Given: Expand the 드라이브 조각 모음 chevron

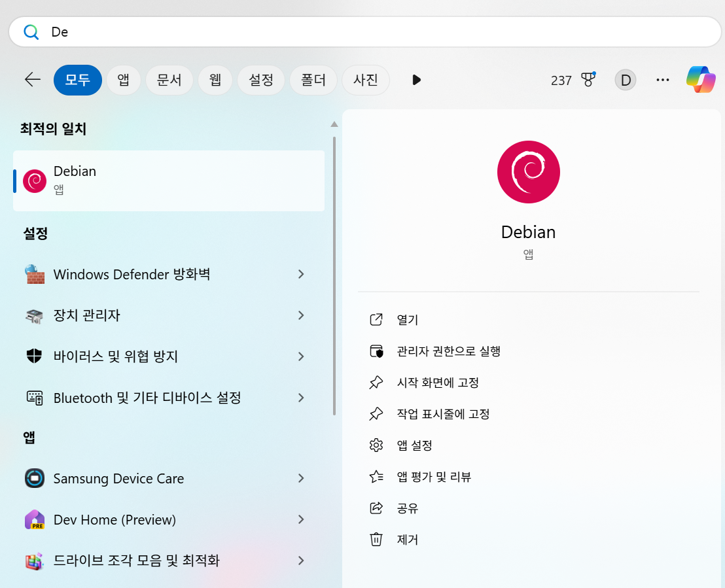Looking at the screenshot, I should pos(301,561).
